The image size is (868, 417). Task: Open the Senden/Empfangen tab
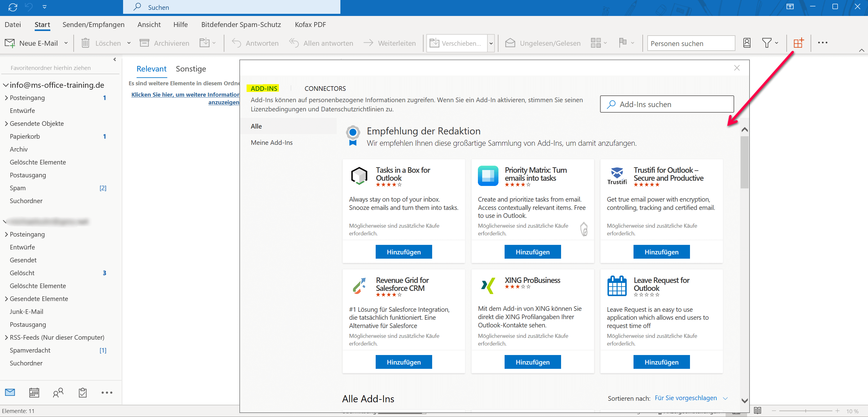[x=93, y=25]
